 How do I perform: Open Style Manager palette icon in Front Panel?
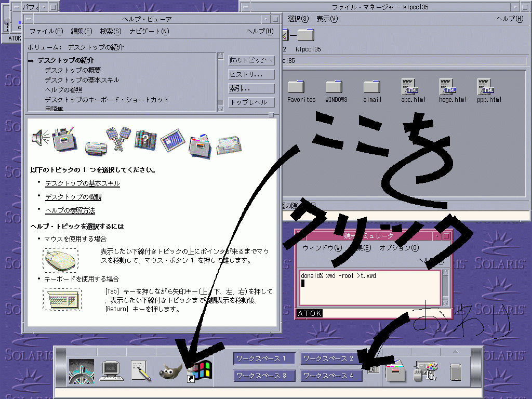(426, 371)
